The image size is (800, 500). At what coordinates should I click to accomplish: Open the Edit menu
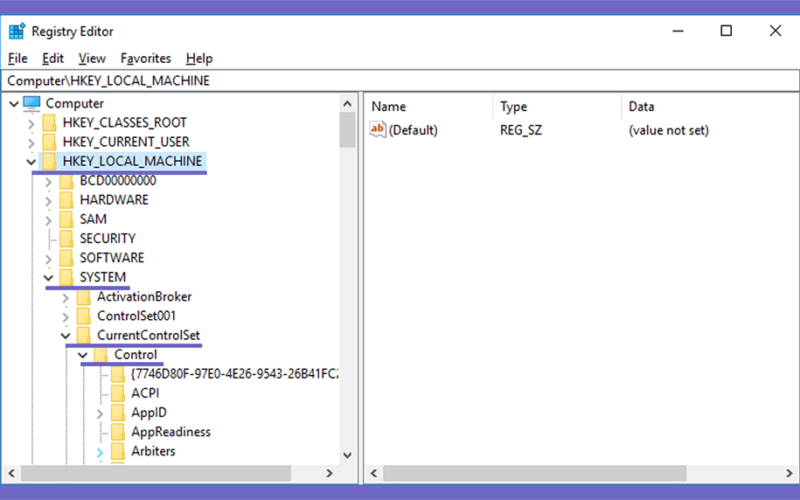coord(53,59)
